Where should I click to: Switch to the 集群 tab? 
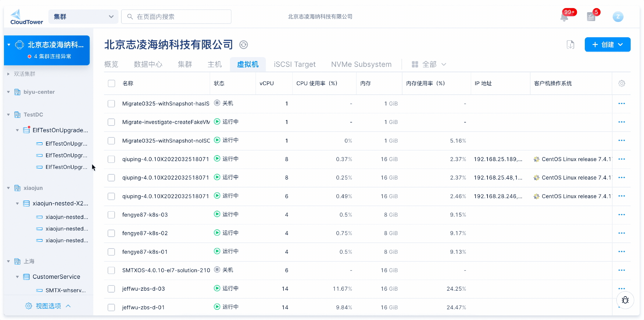pyautogui.click(x=185, y=64)
